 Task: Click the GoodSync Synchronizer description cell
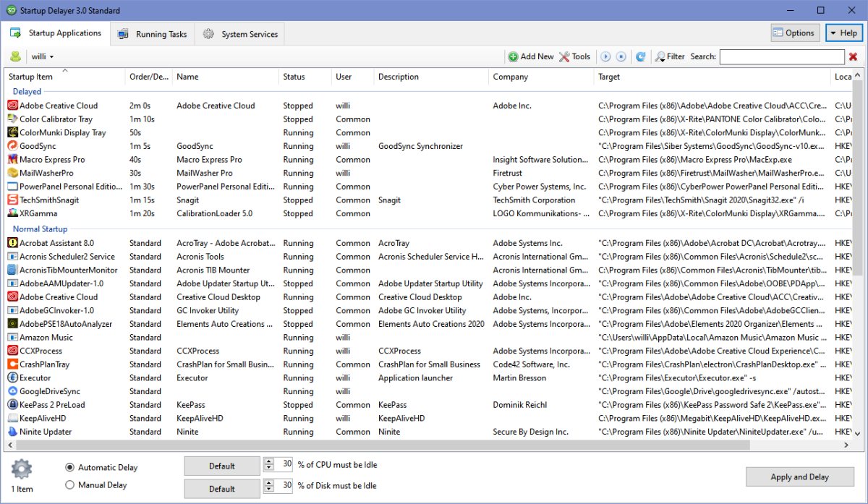(420, 146)
